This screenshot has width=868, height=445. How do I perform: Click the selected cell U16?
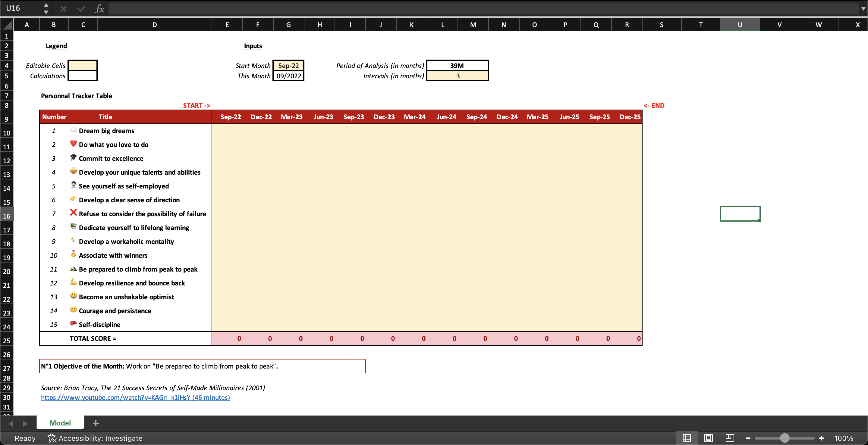(740, 214)
